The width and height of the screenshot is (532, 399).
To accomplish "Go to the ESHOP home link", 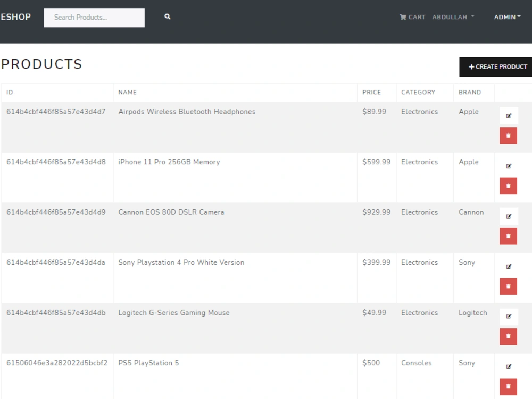I will click(15, 16).
